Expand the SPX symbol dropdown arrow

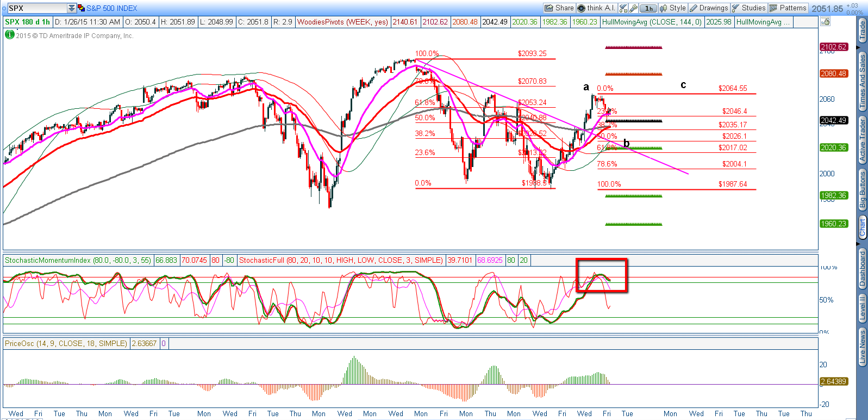click(x=72, y=8)
